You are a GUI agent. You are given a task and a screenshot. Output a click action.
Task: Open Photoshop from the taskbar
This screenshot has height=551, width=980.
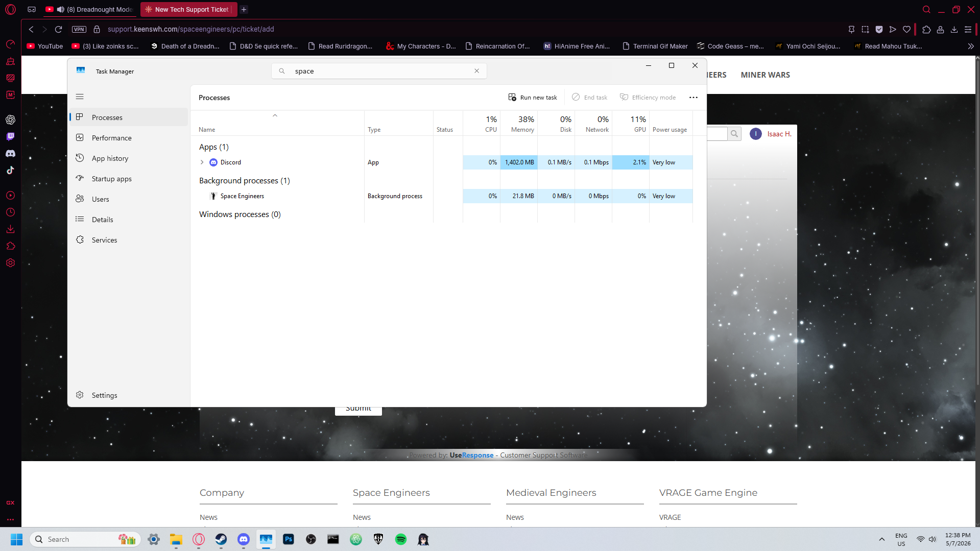(x=289, y=539)
